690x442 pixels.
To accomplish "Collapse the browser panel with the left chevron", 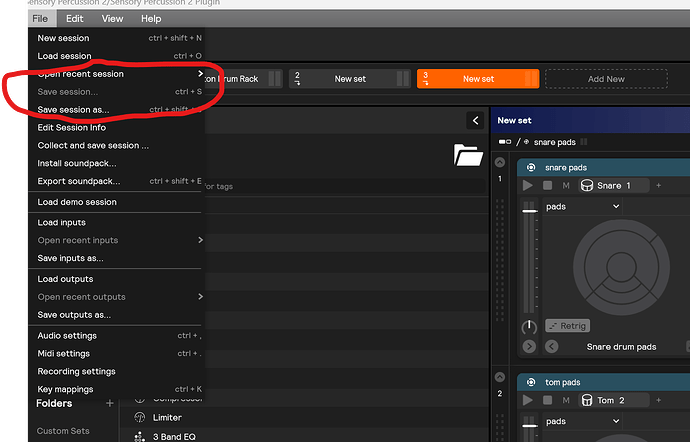I will (x=475, y=121).
